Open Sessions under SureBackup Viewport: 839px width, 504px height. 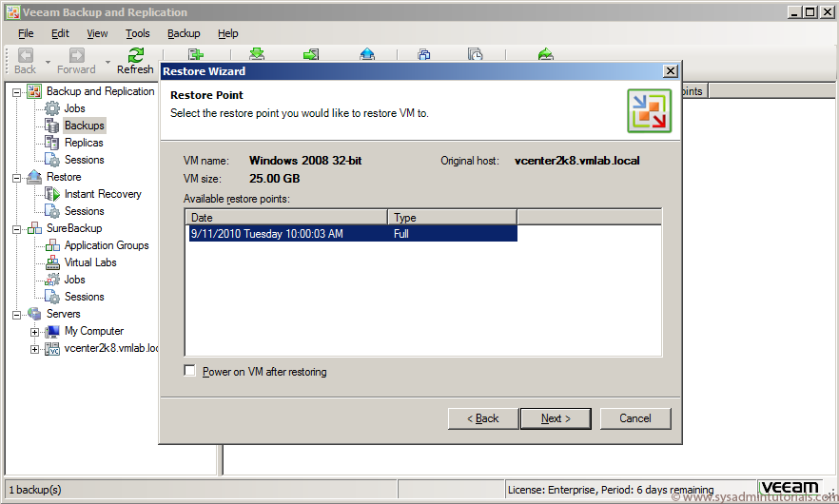84,297
